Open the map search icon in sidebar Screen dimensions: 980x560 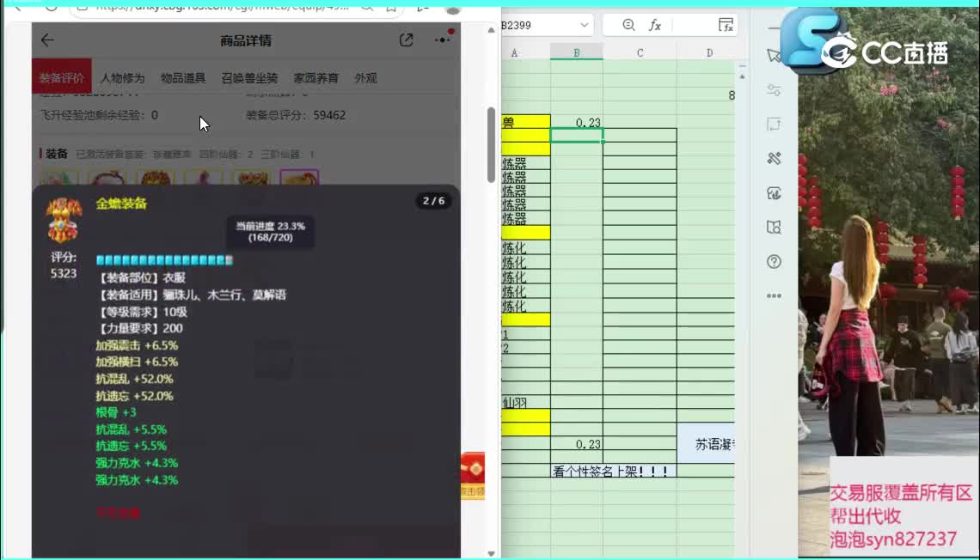774,228
